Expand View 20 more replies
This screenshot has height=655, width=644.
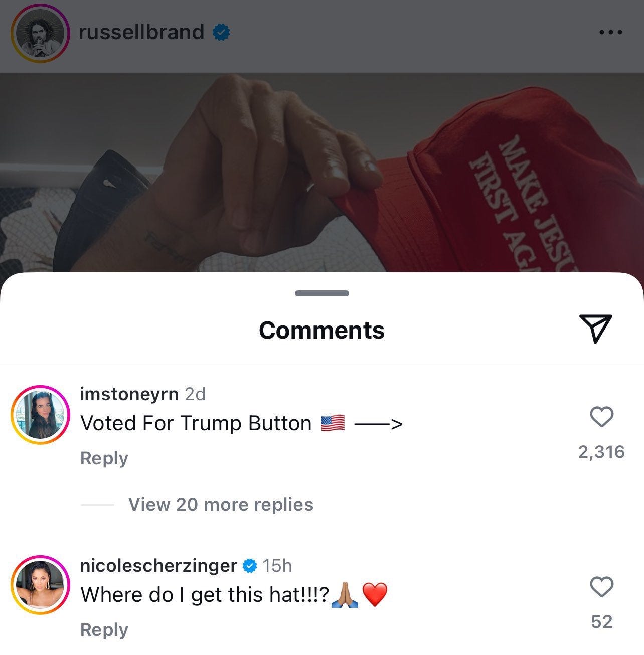pos(221,504)
